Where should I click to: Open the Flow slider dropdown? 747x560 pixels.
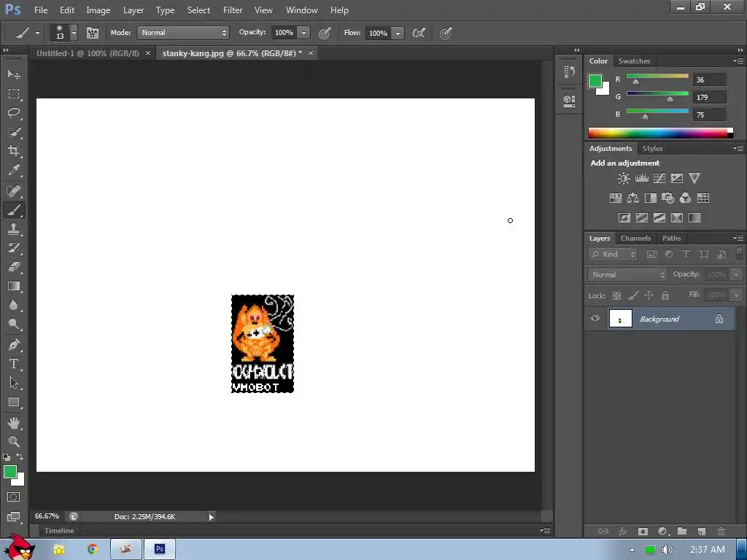coord(398,33)
